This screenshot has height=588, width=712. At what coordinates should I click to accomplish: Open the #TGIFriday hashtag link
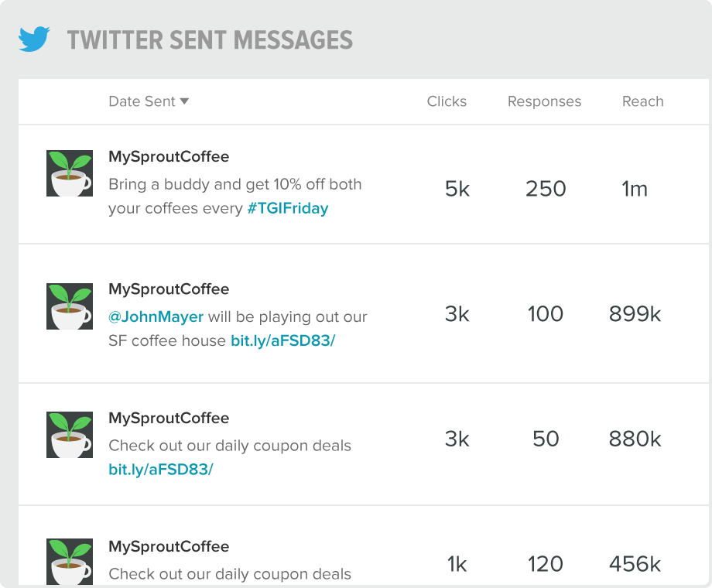[288, 208]
